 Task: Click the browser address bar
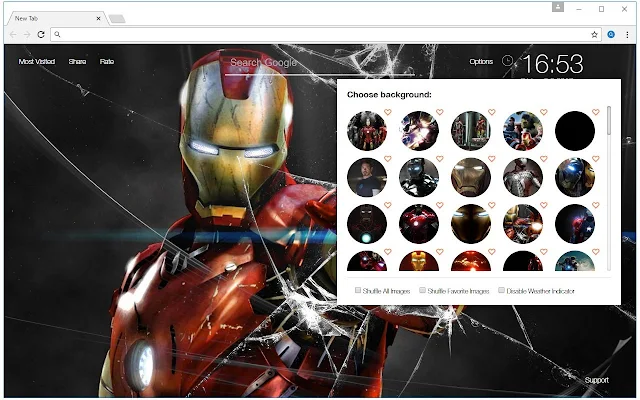(326, 35)
